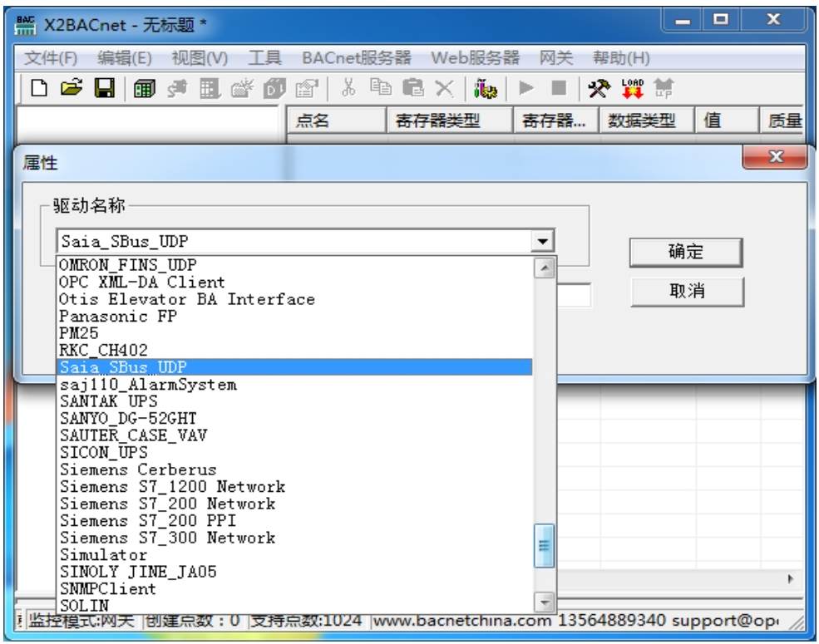
Task: Click the 值 column header
Action: [727, 120]
